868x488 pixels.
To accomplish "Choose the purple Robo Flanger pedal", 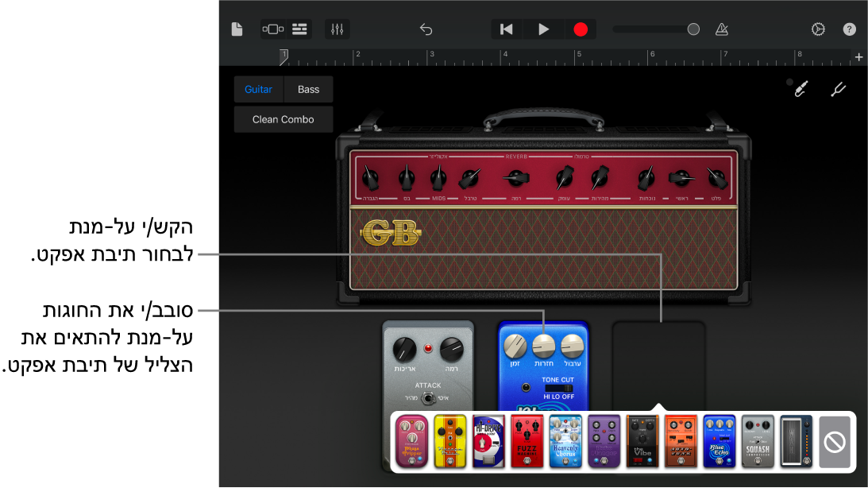I will tap(604, 442).
